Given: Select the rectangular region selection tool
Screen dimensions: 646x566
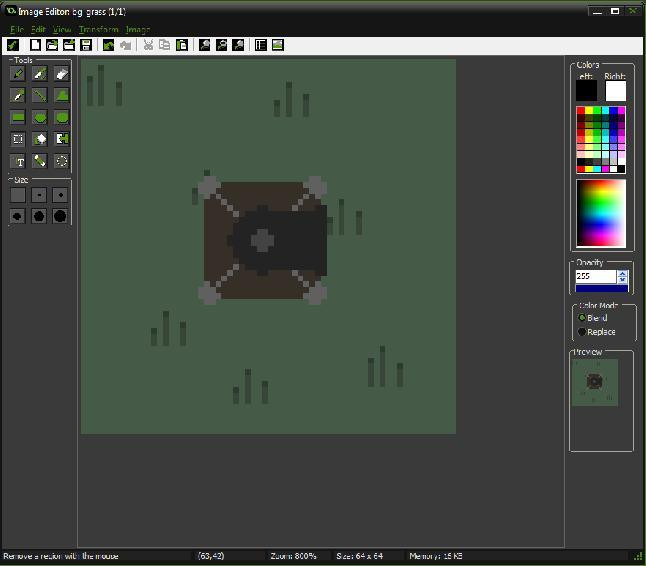Looking at the screenshot, I should point(18,139).
